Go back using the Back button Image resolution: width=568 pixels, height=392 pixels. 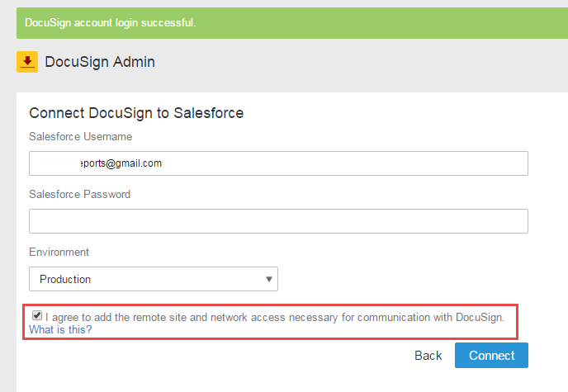point(428,355)
